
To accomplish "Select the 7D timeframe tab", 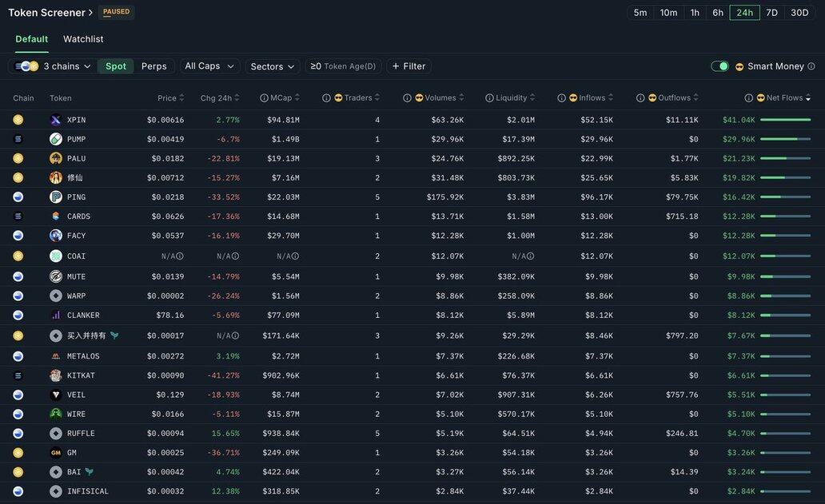I will [x=771, y=13].
